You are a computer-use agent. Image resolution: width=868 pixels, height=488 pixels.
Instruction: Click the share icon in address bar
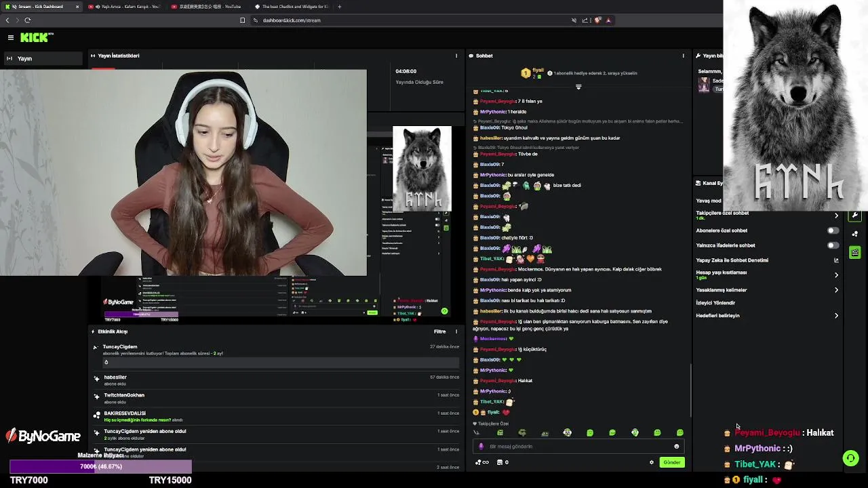pos(585,20)
